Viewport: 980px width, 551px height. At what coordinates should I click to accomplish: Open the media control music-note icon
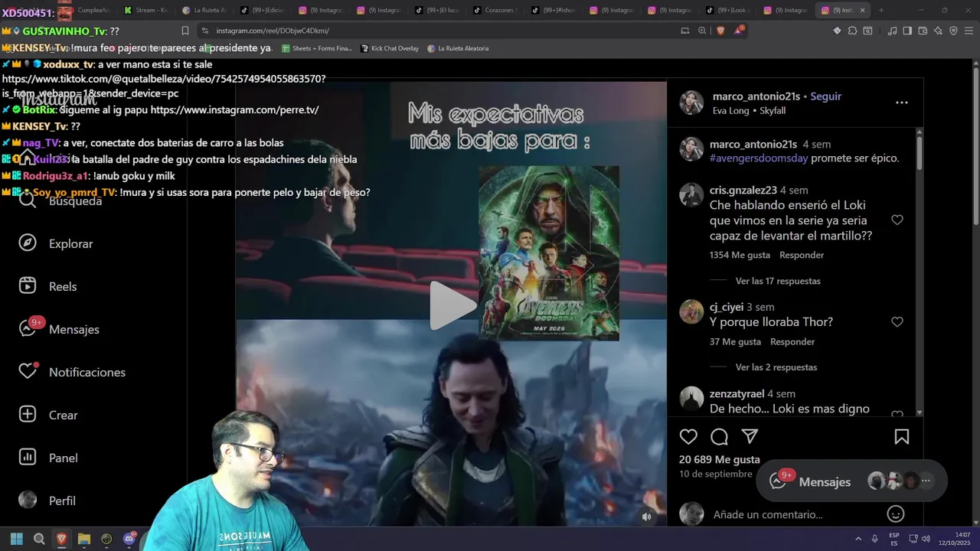pyautogui.click(x=892, y=31)
